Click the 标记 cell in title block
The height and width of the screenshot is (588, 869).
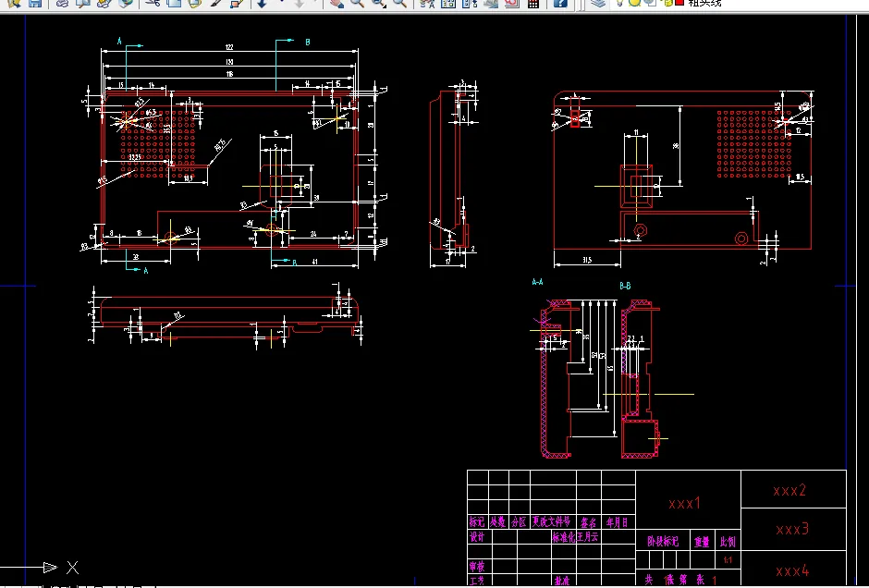pos(477,522)
